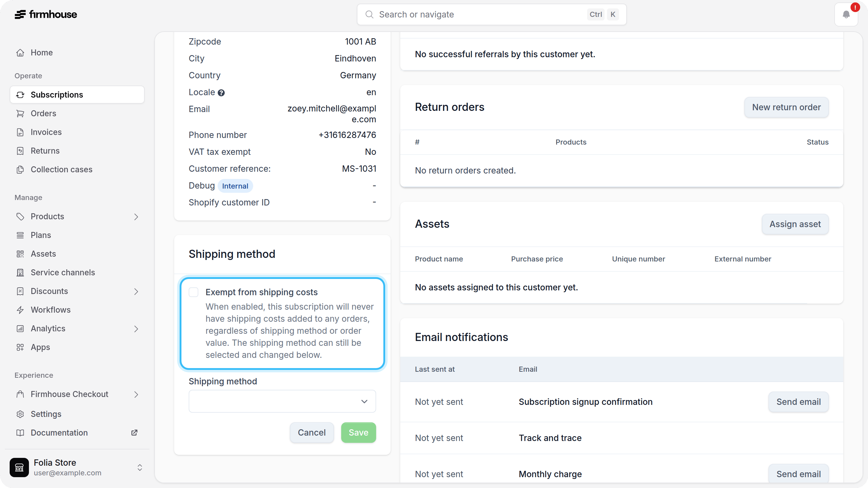
Task: Click the Home house icon
Action: [x=20, y=52]
